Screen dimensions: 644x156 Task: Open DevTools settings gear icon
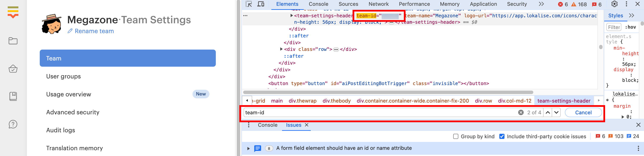pyautogui.click(x=614, y=4)
